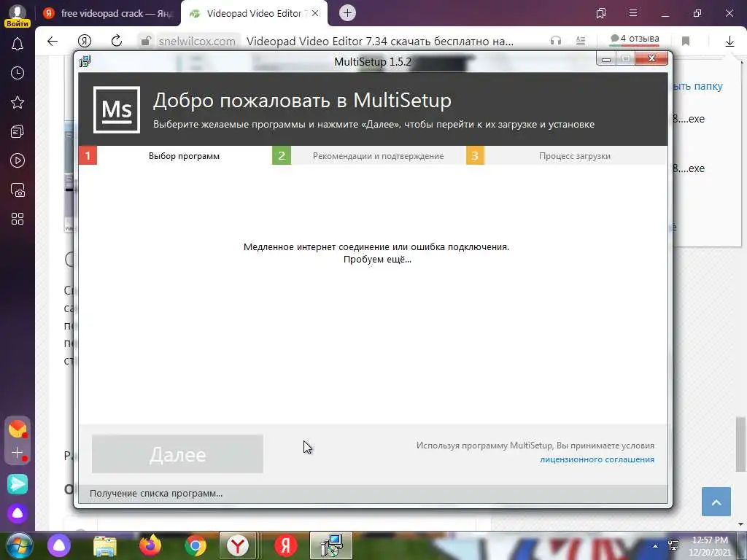This screenshot has width=747, height=560.
Task: Open browser tab overview icon
Action: [x=601, y=13]
